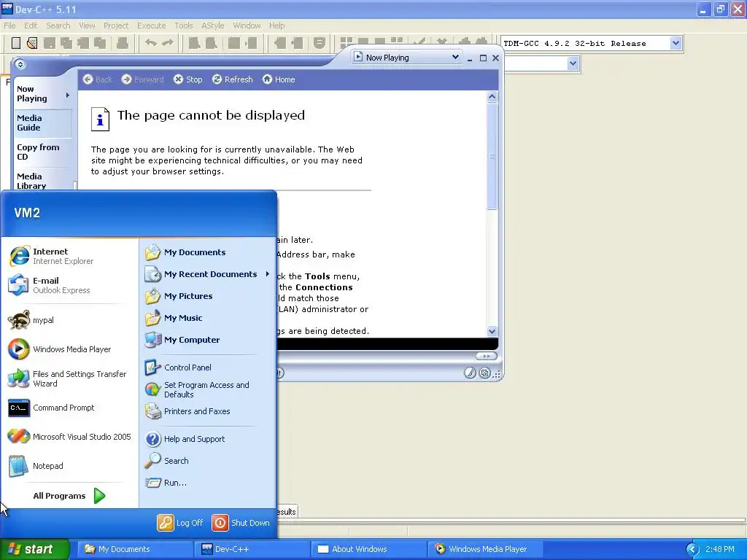Switch to My Documents taskbar button

[133, 549]
